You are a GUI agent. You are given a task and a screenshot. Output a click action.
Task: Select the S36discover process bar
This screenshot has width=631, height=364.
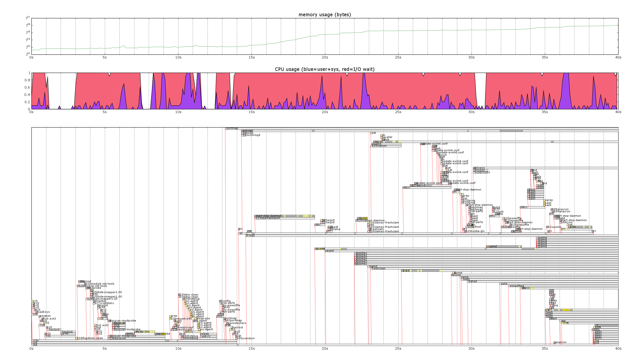pos(136,338)
